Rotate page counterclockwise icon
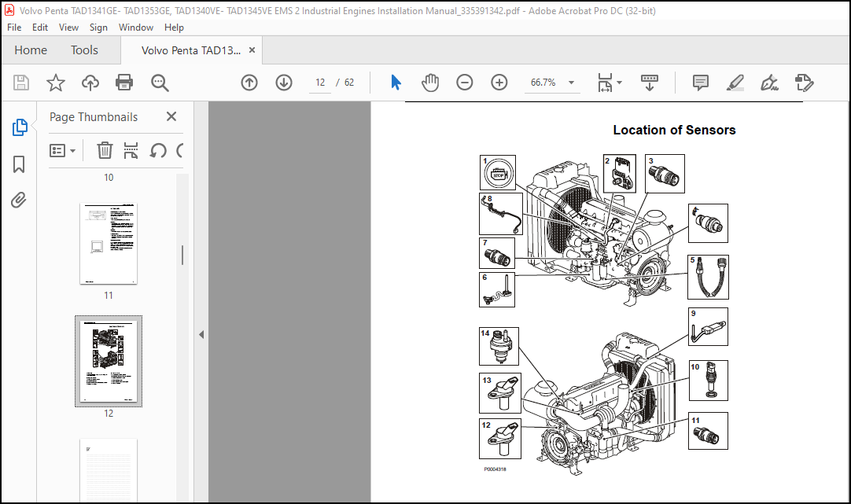Image resolution: width=851 pixels, height=504 pixels. click(158, 150)
